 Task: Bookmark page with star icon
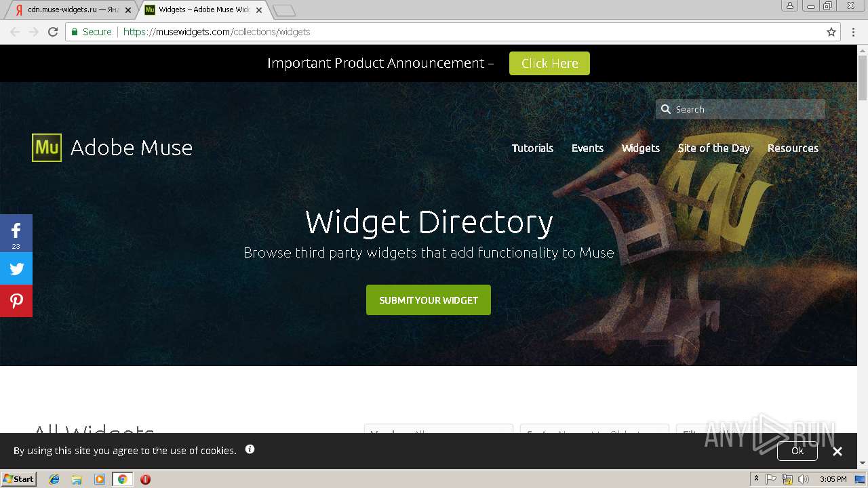[831, 32]
